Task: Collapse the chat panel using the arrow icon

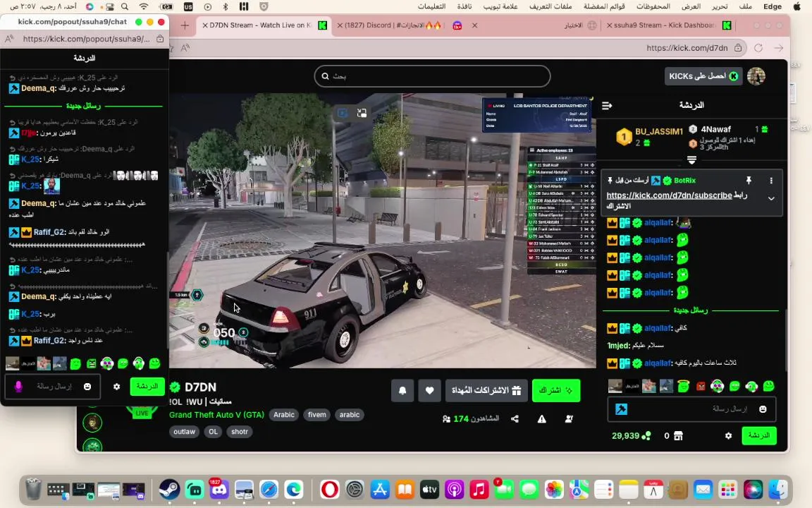Action: point(607,105)
